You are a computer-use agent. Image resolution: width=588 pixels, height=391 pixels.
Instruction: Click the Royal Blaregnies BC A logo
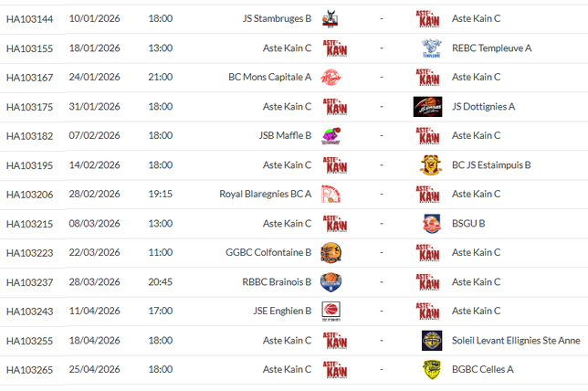331,194
